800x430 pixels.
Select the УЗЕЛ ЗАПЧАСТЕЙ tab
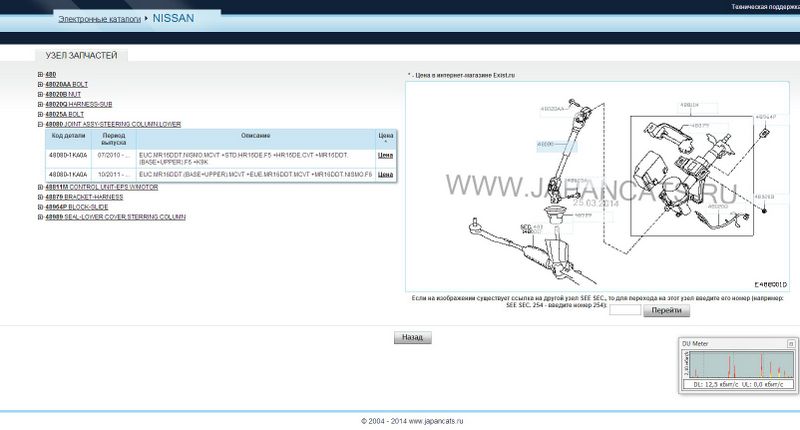click(x=82, y=55)
